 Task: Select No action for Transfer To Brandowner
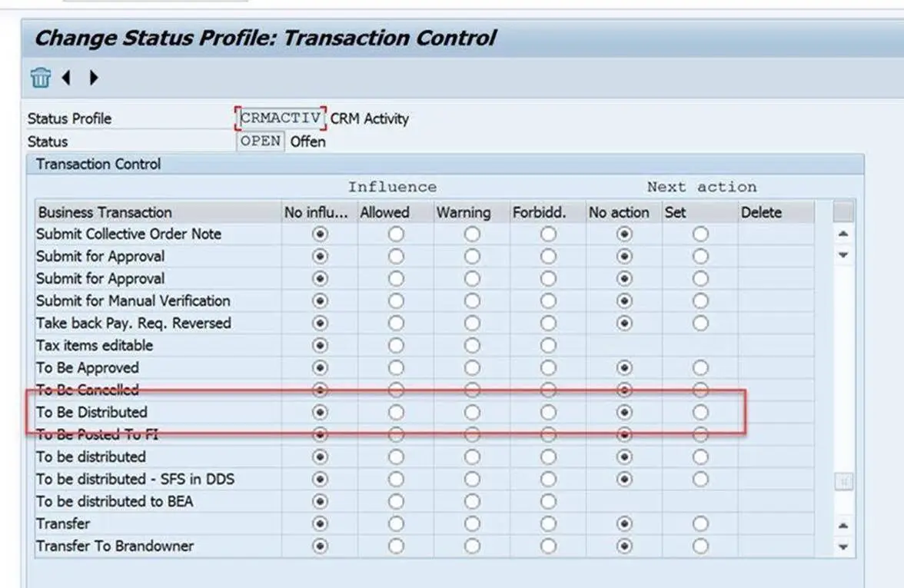[624, 546]
